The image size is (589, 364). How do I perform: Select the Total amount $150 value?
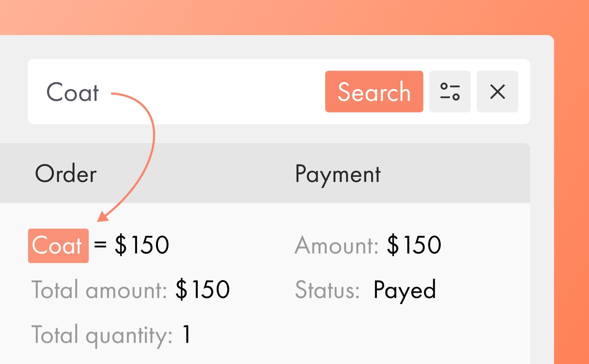coord(203,290)
